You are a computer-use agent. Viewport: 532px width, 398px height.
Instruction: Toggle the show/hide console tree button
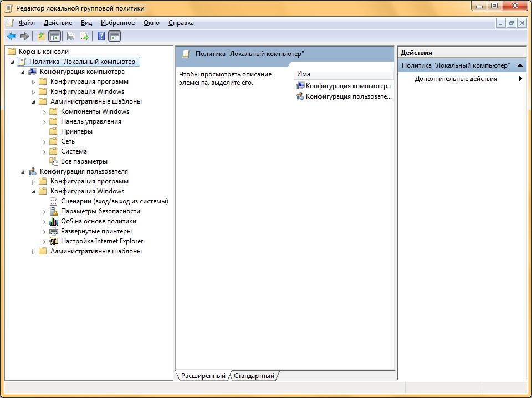(54, 37)
